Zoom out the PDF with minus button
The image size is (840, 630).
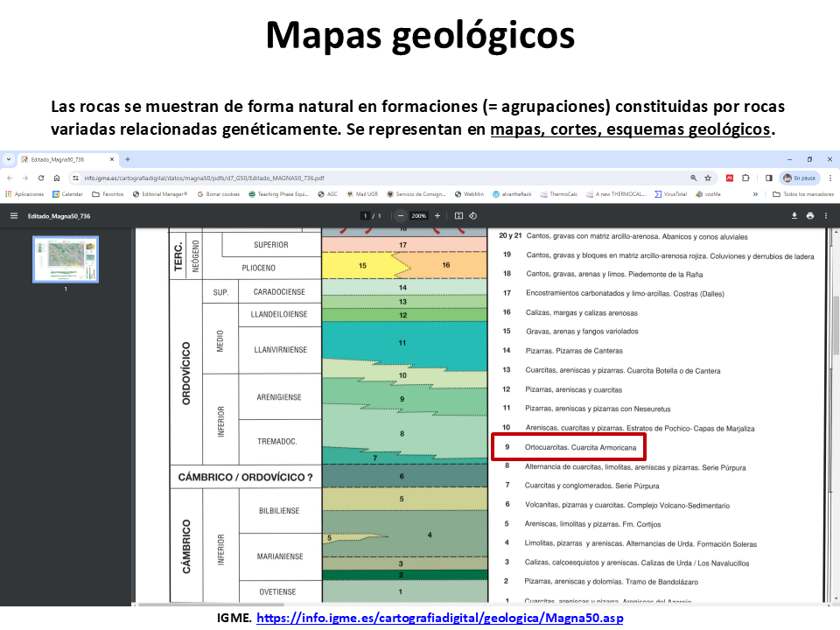401,215
